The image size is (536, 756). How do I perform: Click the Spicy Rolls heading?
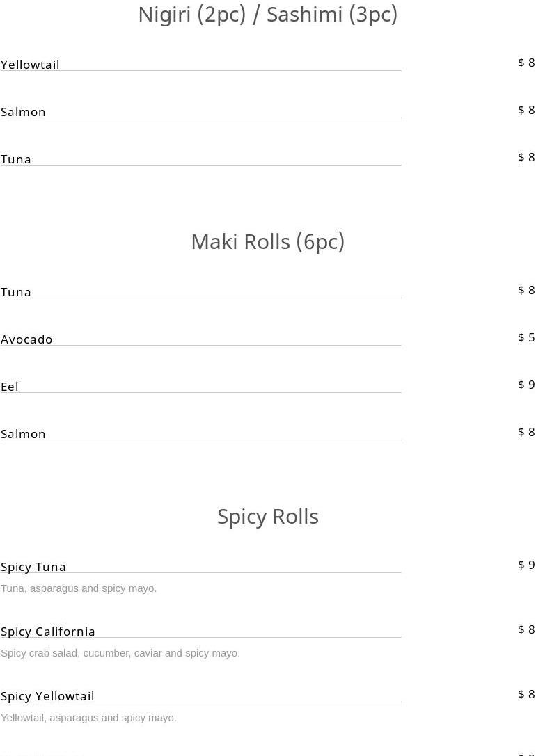point(267,516)
